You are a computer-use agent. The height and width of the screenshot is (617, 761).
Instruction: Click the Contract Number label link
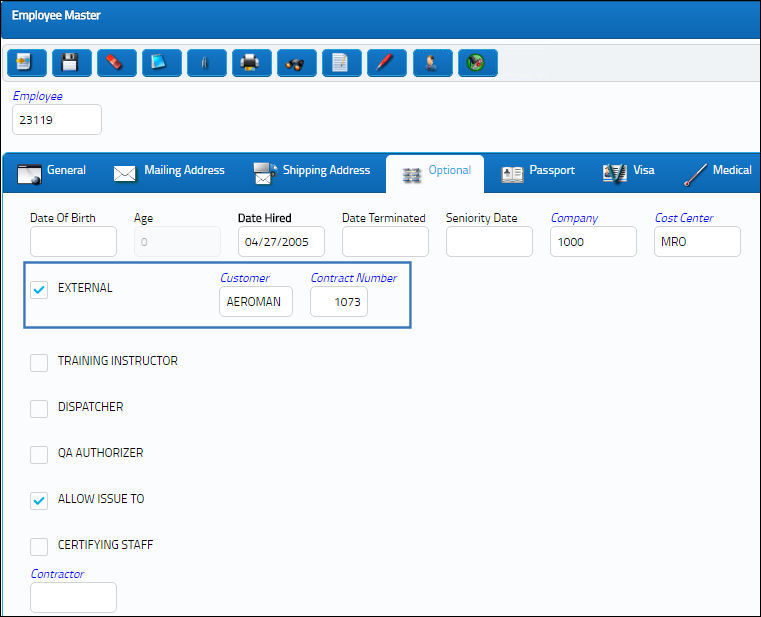354,278
